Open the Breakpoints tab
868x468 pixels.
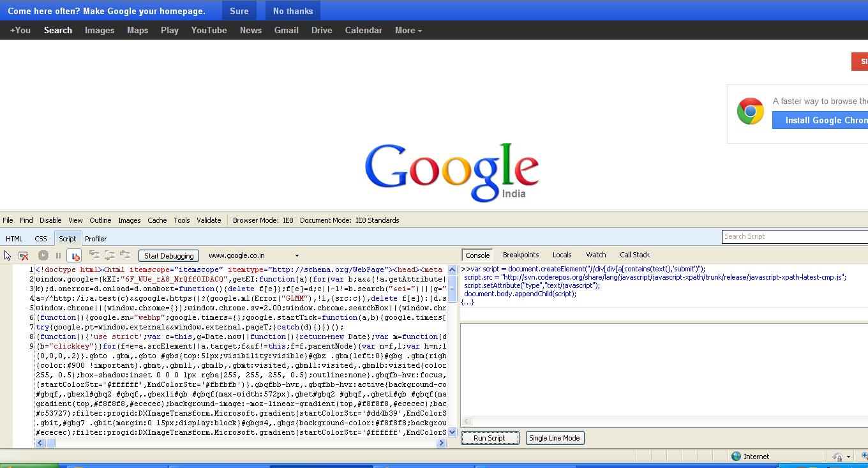pos(521,255)
